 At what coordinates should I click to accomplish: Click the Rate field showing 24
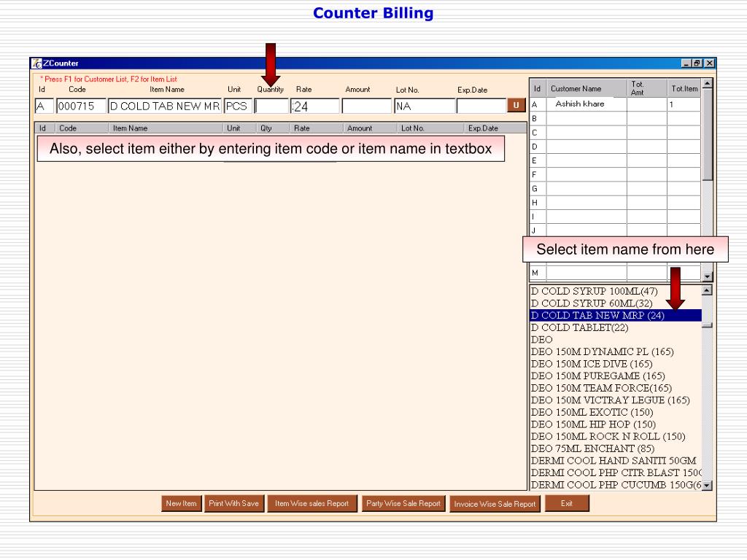tap(315, 106)
